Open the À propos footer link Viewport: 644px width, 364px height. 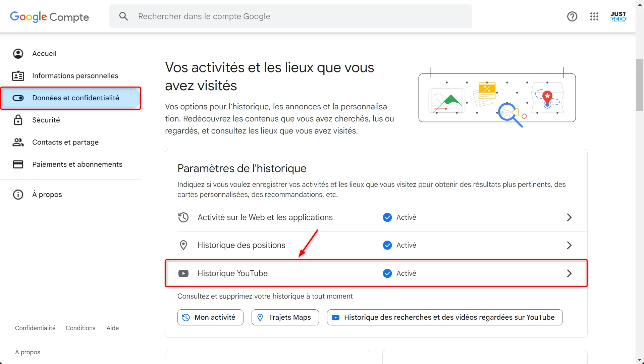28,352
